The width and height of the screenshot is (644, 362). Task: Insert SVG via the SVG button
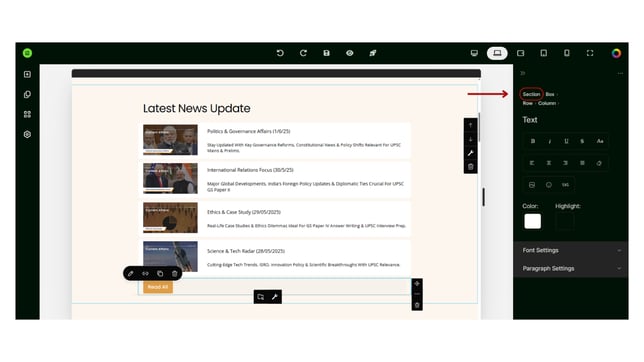(x=565, y=184)
